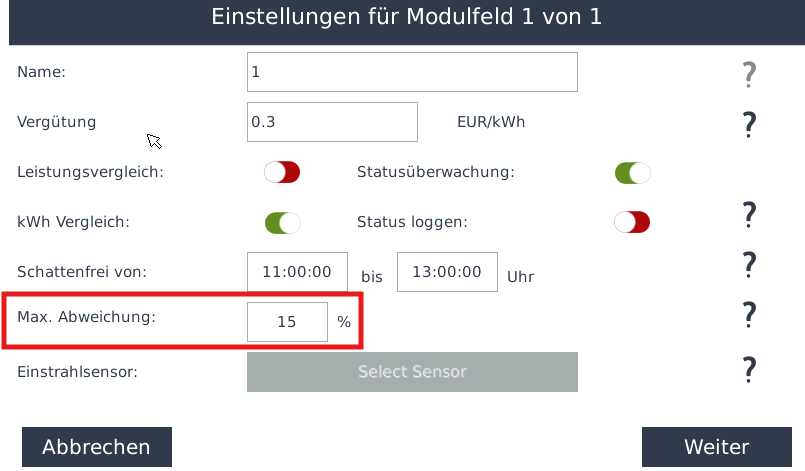The height and width of the screenshot is (471, 805).
Task: Focus the Max. Abweichung percent field
Action: (x=287, y=322)
